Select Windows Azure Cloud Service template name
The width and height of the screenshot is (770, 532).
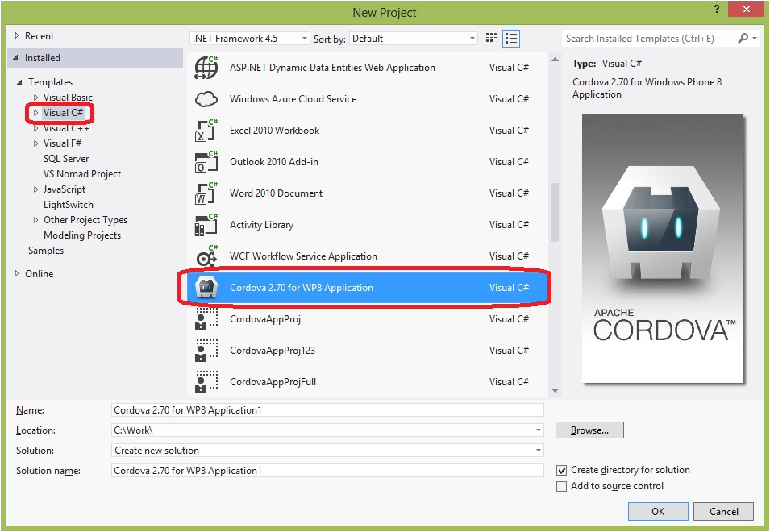[293, 99]
